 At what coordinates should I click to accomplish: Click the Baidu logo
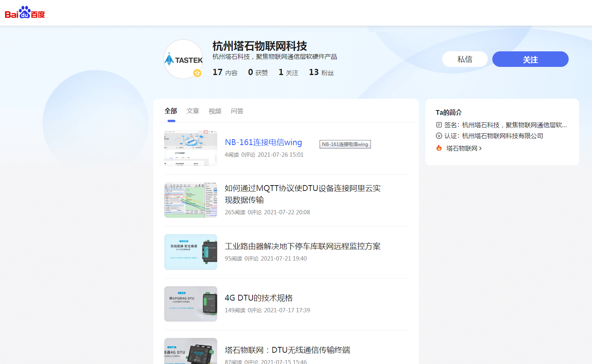click(25, 12)
